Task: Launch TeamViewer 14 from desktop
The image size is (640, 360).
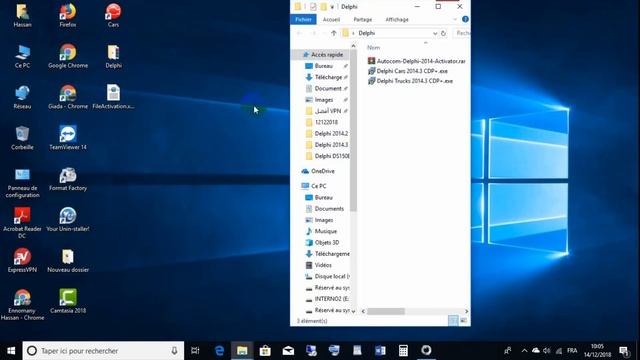Action: pos(68,138)
